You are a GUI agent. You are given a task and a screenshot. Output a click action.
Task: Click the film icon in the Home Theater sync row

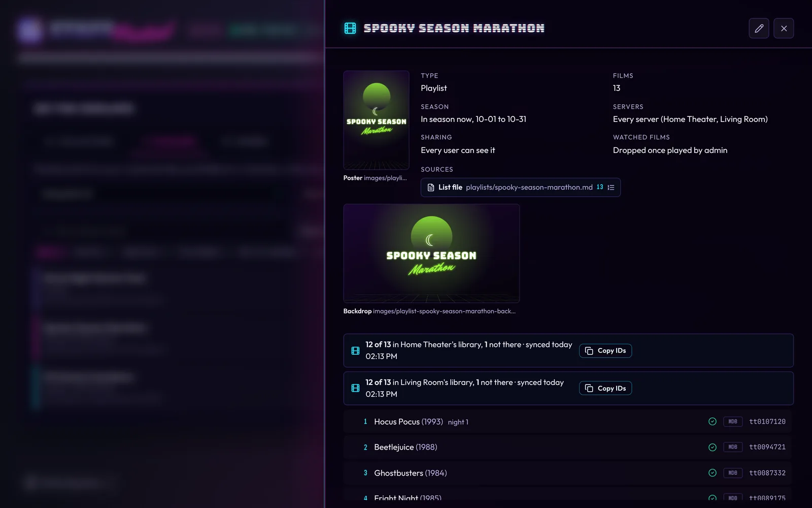(x=355, y=351)
